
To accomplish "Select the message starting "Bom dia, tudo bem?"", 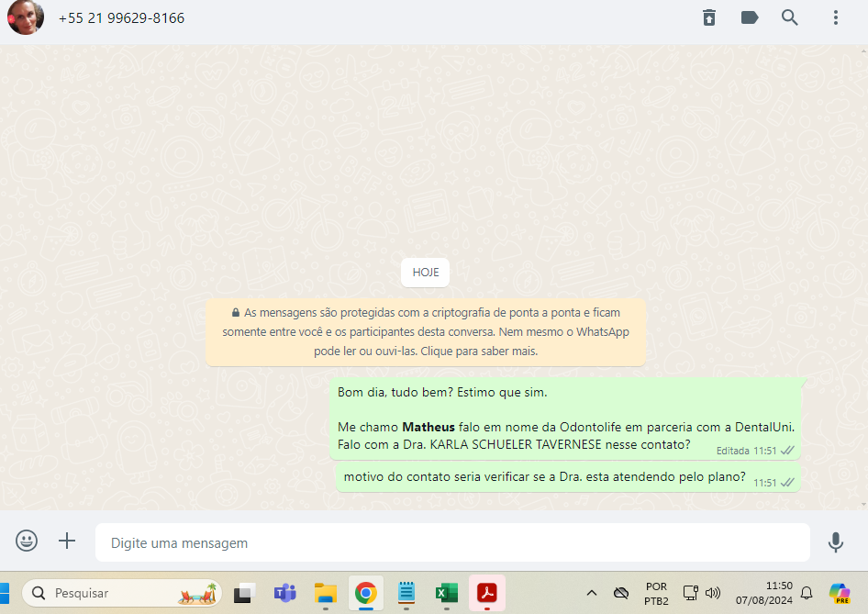I will click(565, 419).
